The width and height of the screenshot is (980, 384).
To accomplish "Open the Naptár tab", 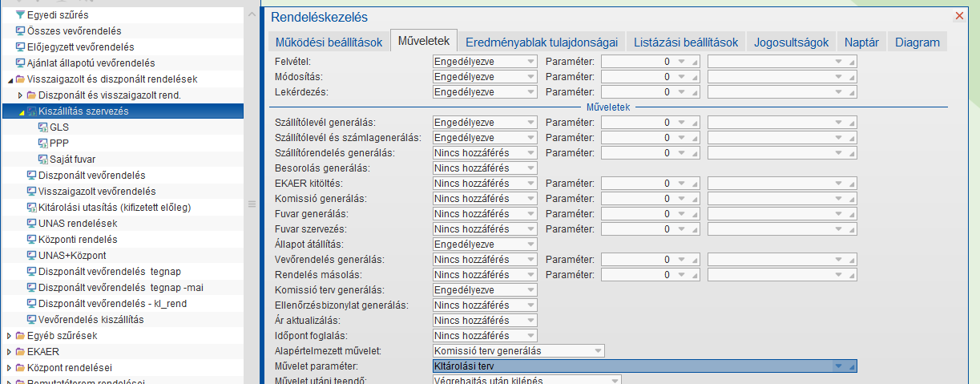I will click(x=862, y=42).
